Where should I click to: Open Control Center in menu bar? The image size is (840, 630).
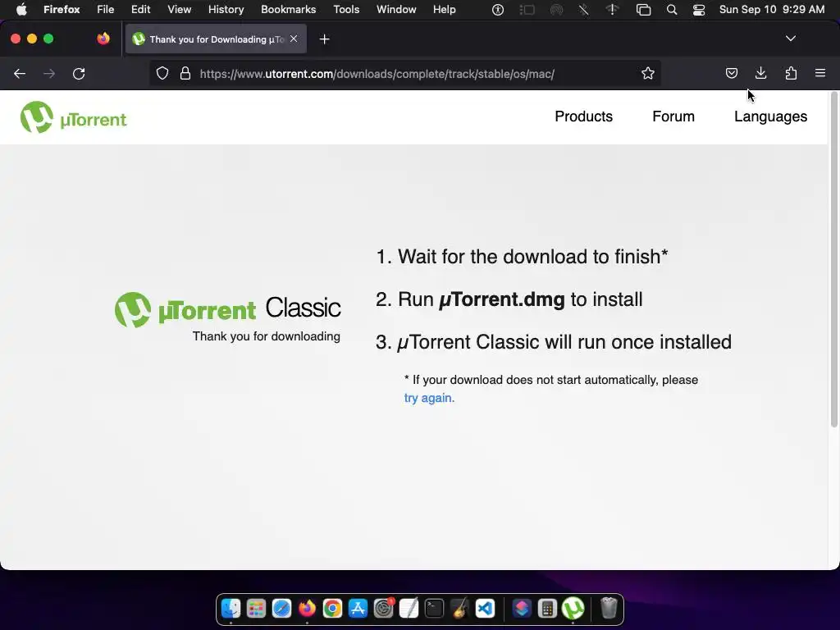tap(699, 10)
